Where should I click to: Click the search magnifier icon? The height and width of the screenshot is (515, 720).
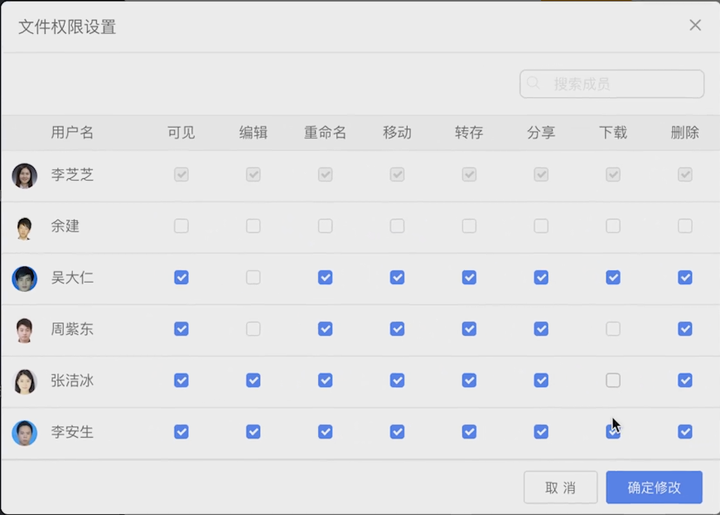click(x=533, y=83)
